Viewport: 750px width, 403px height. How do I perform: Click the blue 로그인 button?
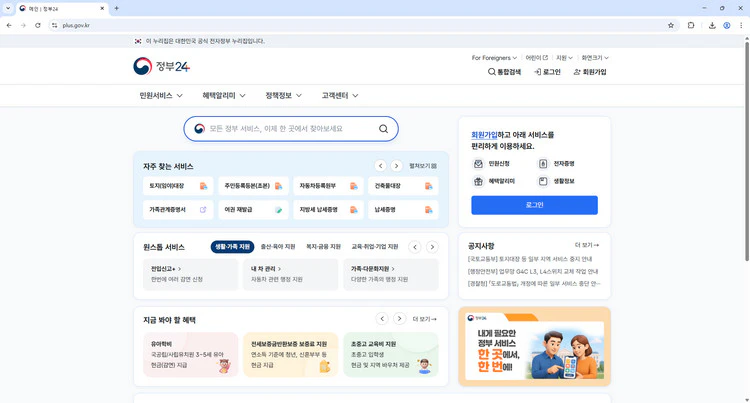534,205
